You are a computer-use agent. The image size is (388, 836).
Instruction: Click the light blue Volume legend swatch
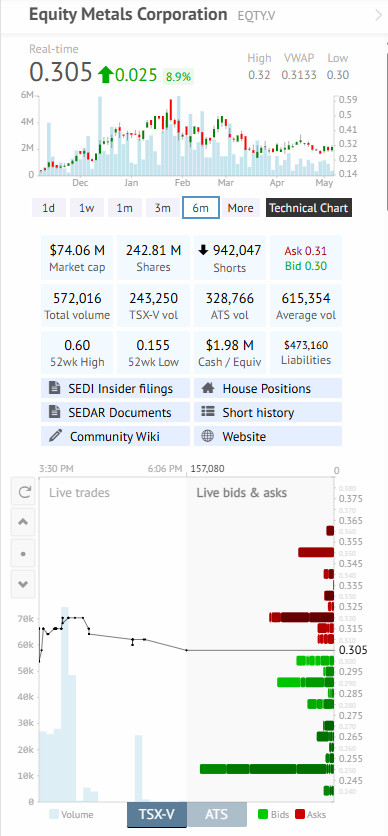click(x=54, y=815)
